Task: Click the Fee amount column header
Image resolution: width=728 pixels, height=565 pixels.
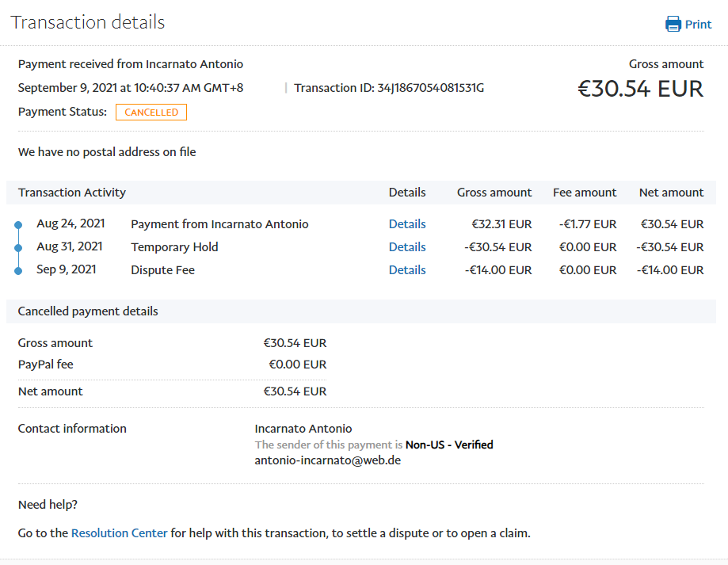Action: (x=584, y=193)
